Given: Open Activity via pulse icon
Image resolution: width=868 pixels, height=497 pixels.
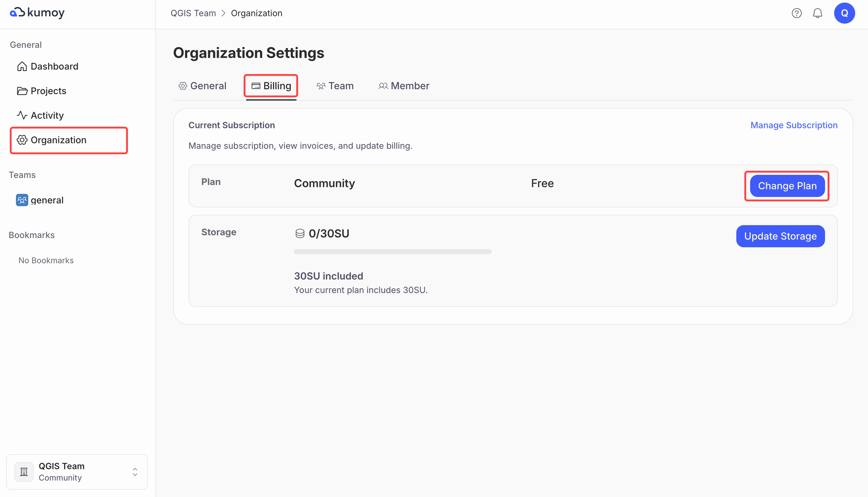Looking at the screenshot, I should (22, 115).
